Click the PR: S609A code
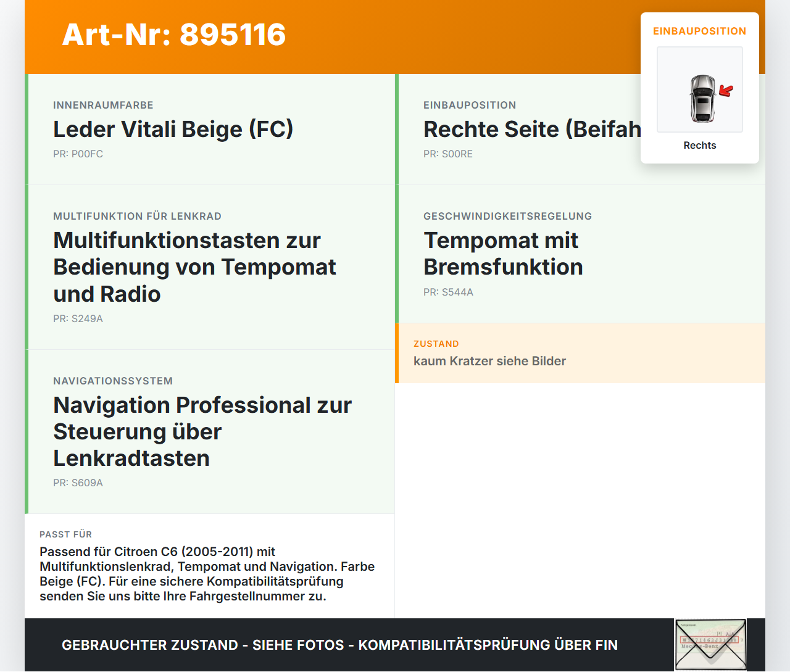 pos(78,483)
